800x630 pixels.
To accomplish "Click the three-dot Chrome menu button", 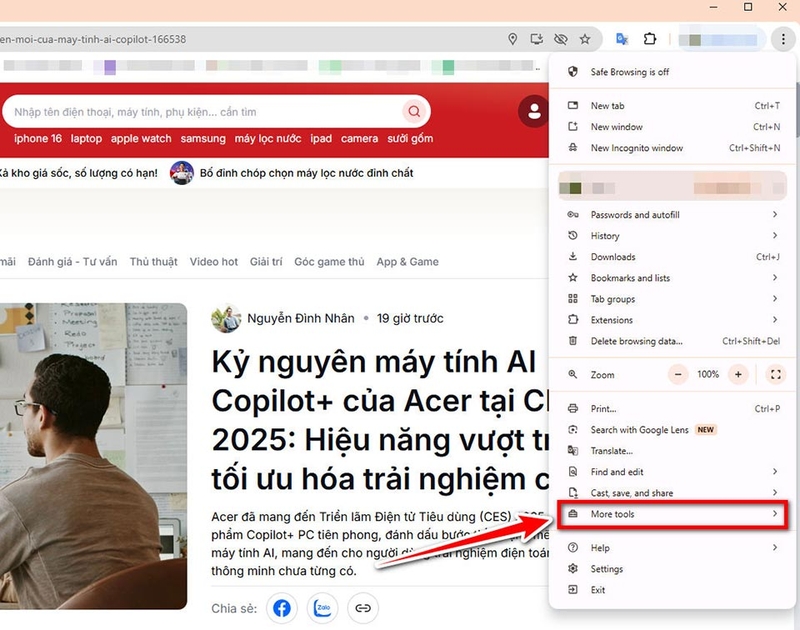I will point(783,39).
